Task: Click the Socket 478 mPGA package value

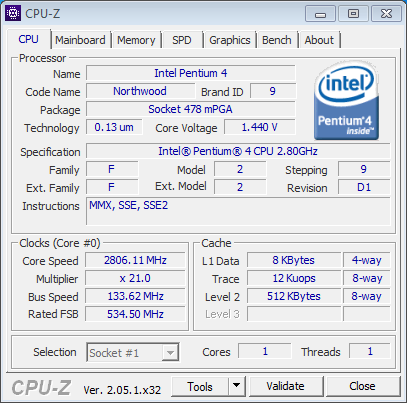Action: pyautogui.click(x=191, y=109)
